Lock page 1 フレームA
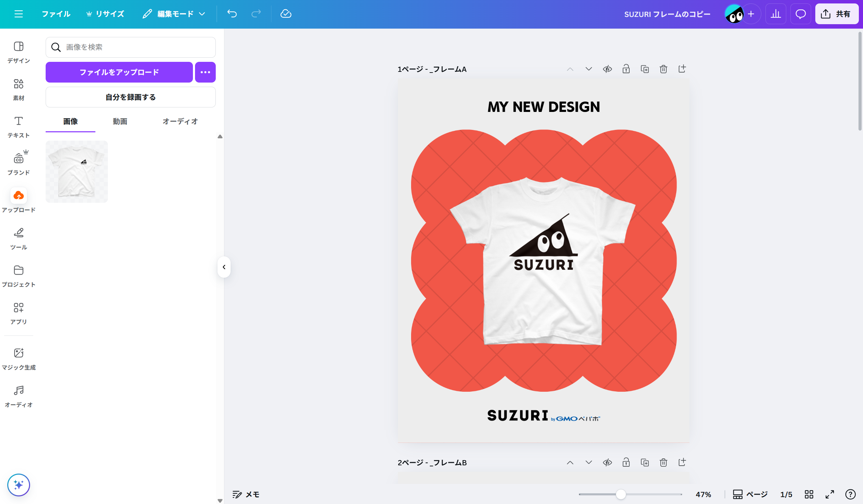Viewport: 863px width, 504px height. click(626, 69)
